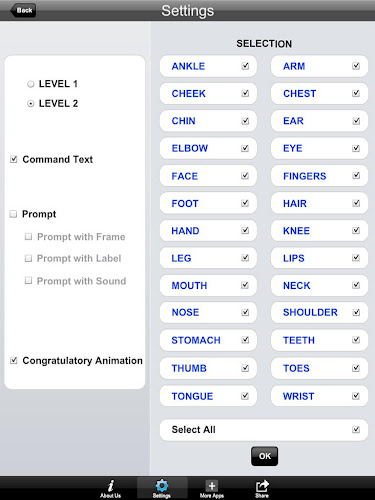Check Prompt with Sound option

click(x=29, y=281)
